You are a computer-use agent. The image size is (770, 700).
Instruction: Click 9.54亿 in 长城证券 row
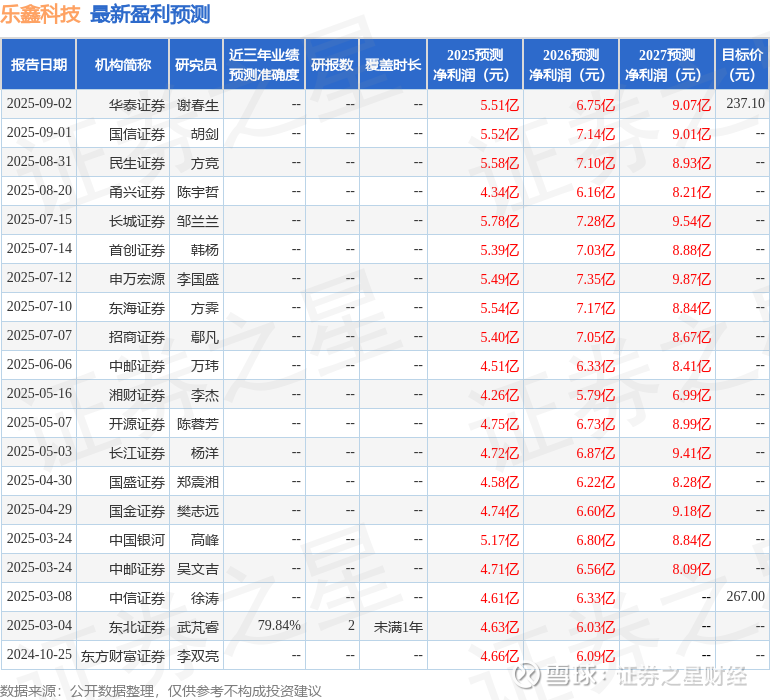pyautogui.click(x=691, y=221)
